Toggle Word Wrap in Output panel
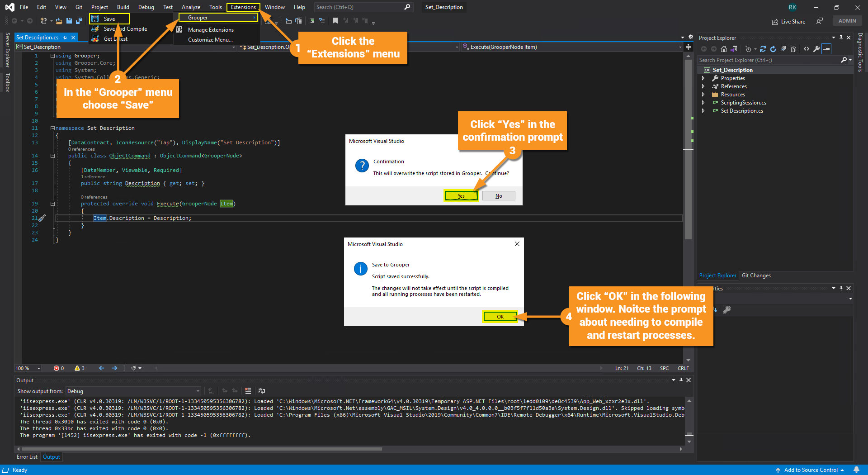This screenshot has height=475, width=868. [x=261, y=391]
